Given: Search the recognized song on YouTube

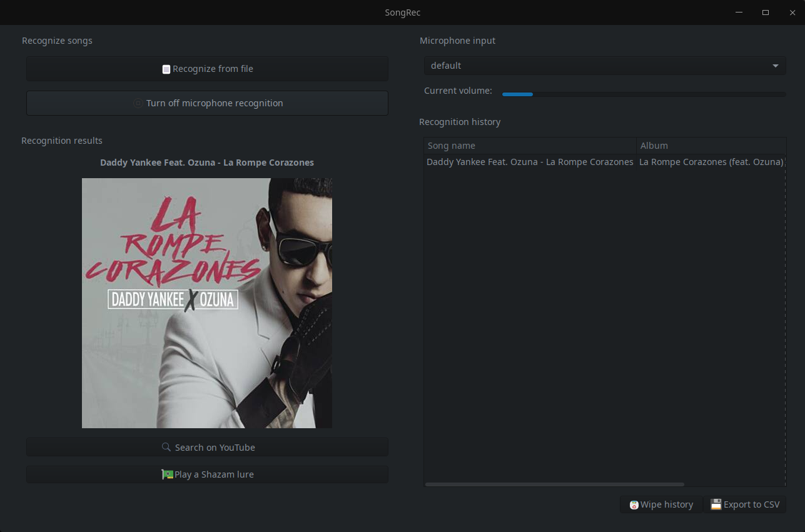Looking at the screenshot, I should pos(207,447).
